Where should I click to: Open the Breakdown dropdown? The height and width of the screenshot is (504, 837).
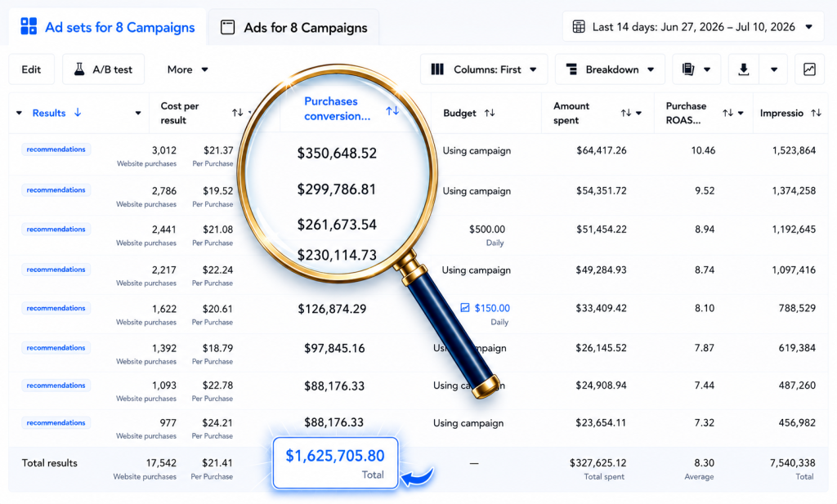point(610,69)
